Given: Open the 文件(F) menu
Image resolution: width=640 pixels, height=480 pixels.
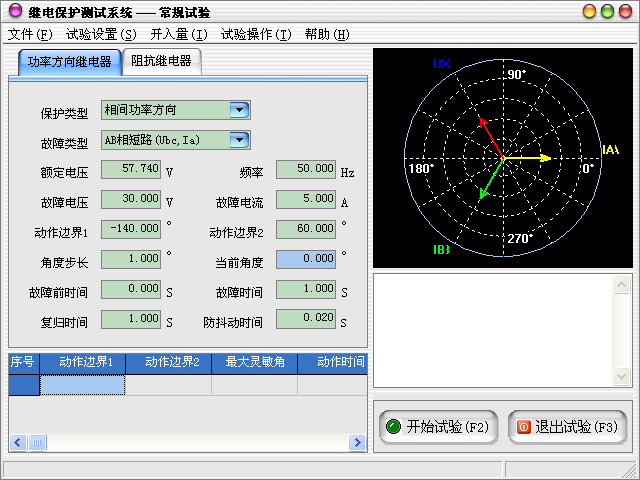Looking at the screenshot, I should pyautogui.click(x=30, y=34).
